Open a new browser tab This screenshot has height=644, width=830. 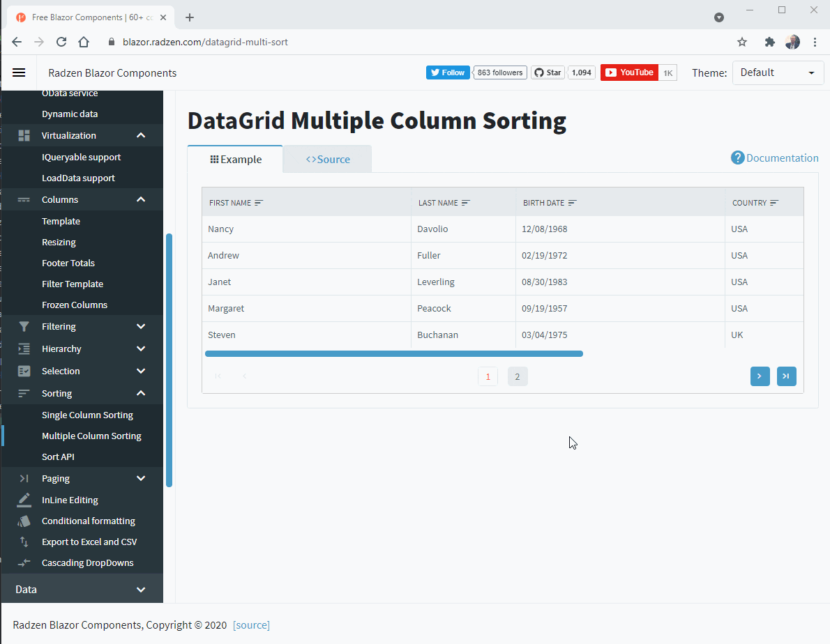190,17
